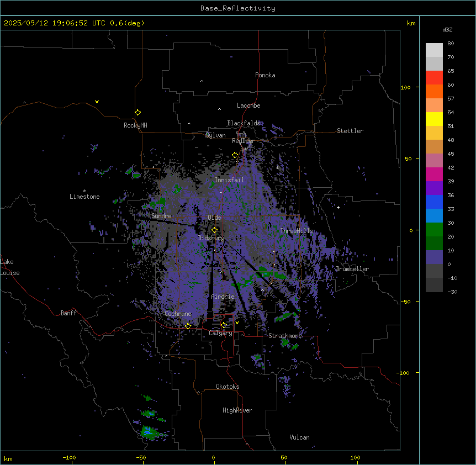Click the Okotoks town label
Viewport: 476px width, 465px height.
coord(228,387)
